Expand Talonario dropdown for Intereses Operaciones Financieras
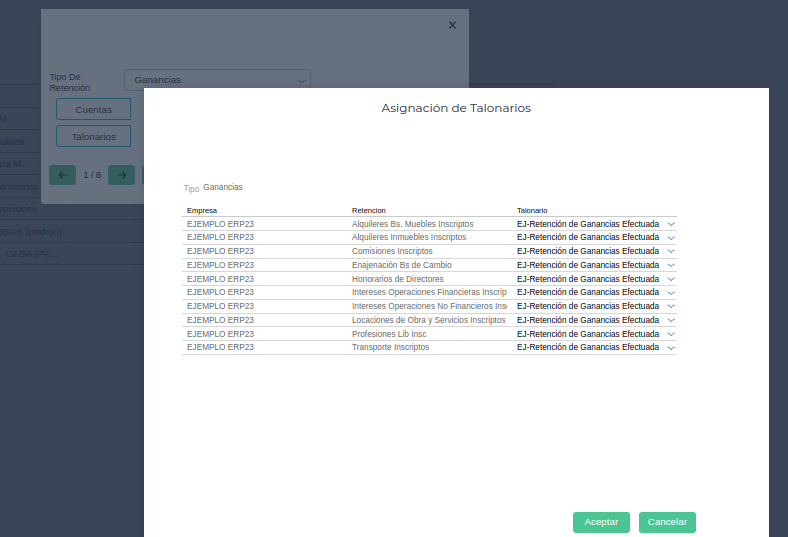 tap(671, 292)
